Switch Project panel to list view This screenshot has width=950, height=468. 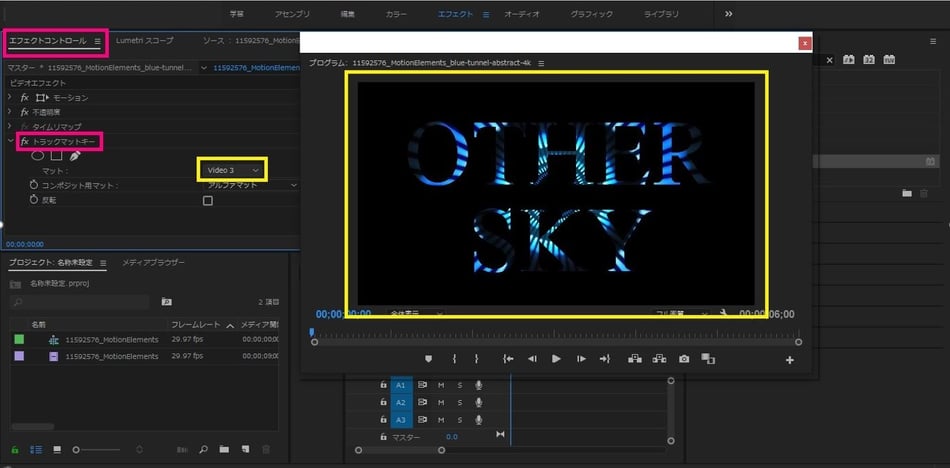pos(36,450)
